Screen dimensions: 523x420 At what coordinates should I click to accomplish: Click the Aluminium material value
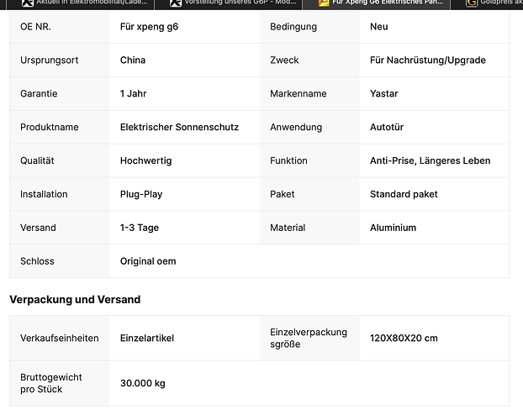(x=393, y=228)
